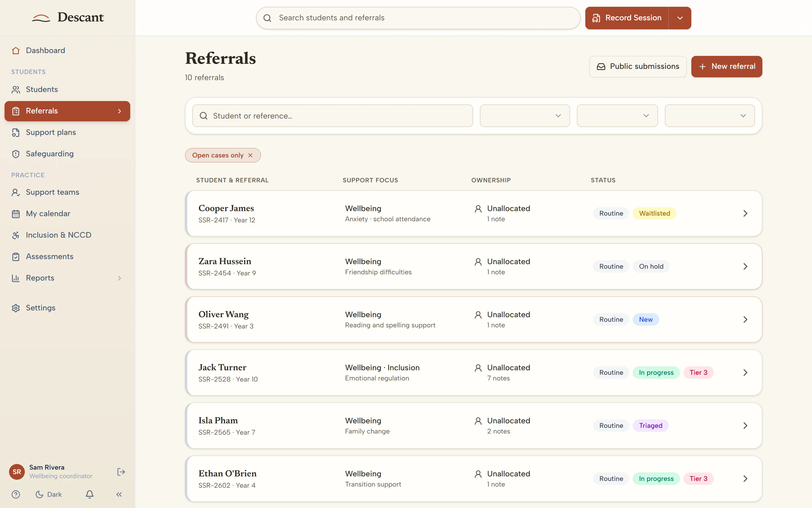Open Jack Turner referral row chevron
812x508 pixels.
(x=745, y=373)
